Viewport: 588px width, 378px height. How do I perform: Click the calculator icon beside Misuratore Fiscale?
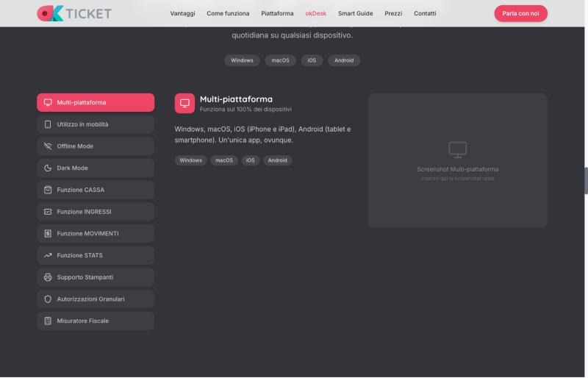pyautogui.click(x=48, y=321)
